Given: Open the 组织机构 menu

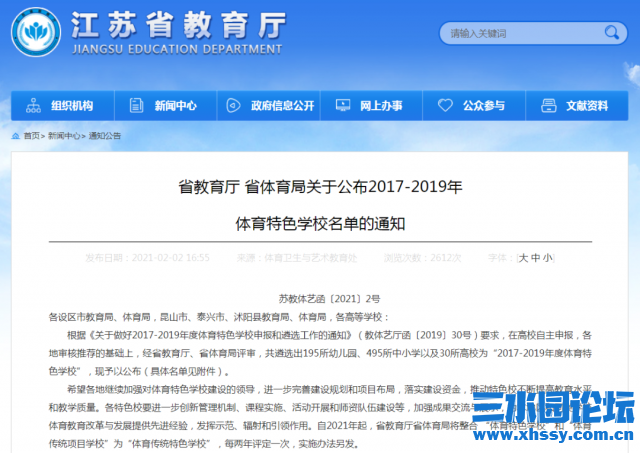Looking at the screenshot, I should coord(62,106).
